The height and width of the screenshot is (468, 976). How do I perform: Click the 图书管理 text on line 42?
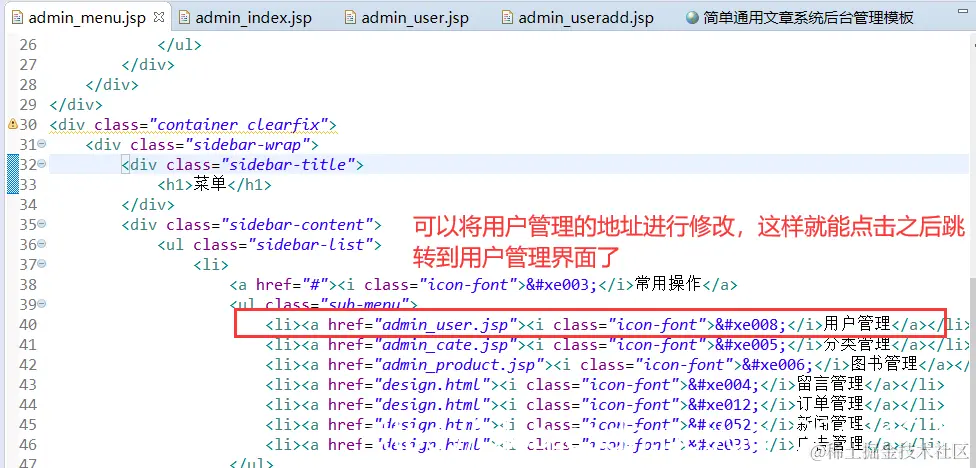point(884,363)
